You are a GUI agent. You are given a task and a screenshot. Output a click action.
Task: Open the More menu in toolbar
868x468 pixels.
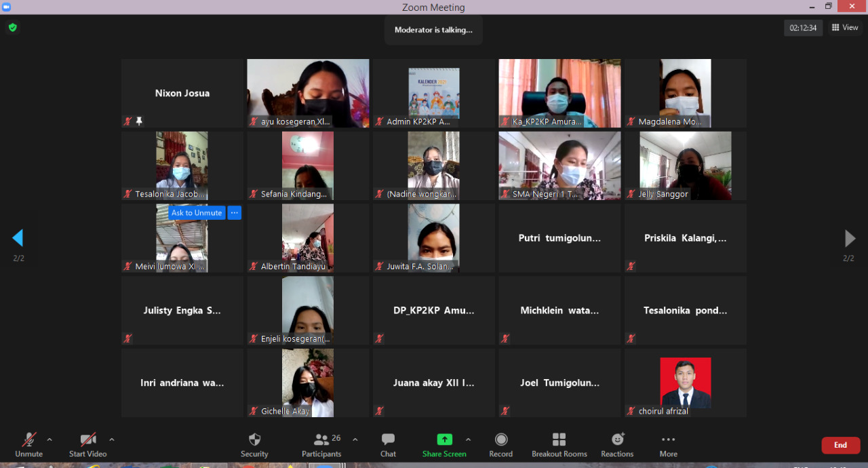668,445
